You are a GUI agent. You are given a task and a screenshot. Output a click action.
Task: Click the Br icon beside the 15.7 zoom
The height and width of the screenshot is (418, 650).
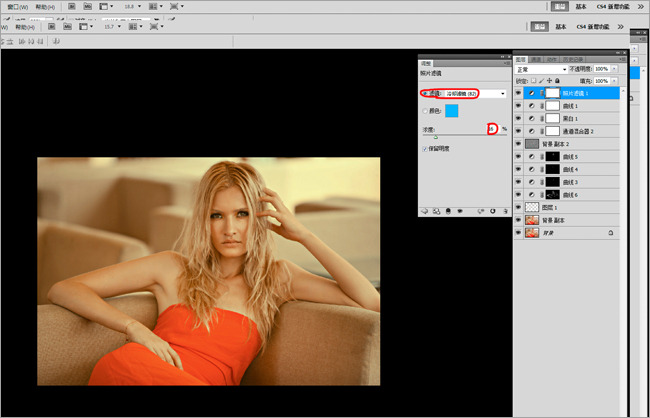(x=52, y=27)
